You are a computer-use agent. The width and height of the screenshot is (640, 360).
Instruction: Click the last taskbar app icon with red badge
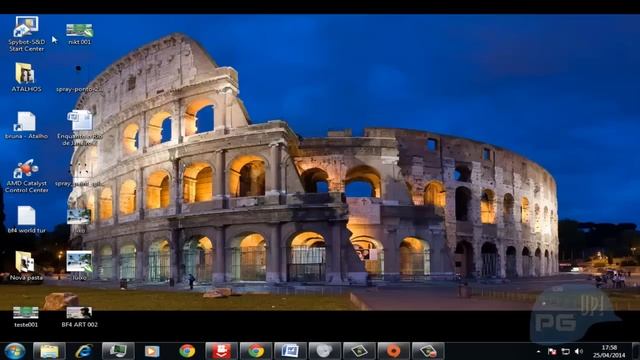[x=428, y=351]
